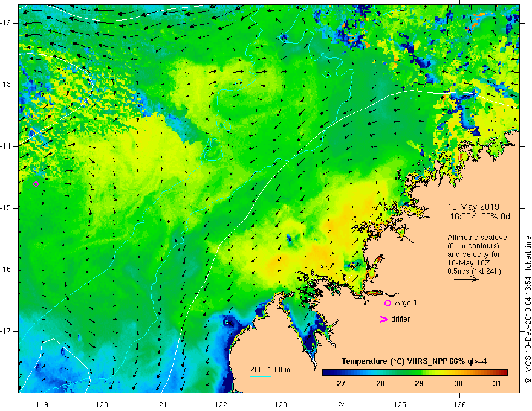The width and height of the screenshot is (532, 411).
Task: Click the longitude label 126
Action: click(459, 404)
